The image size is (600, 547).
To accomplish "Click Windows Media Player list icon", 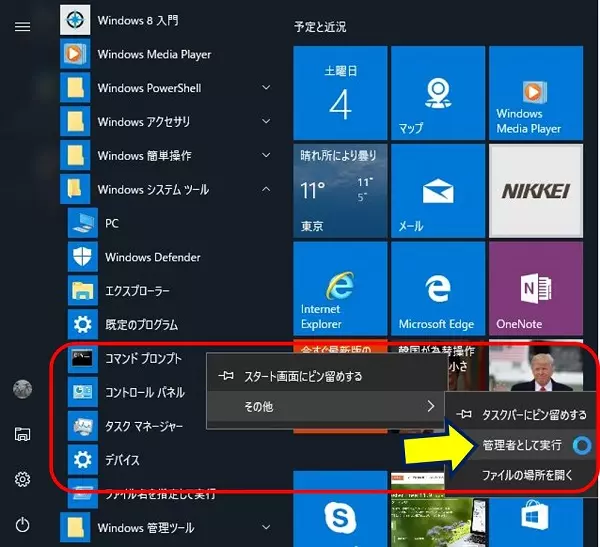I will [x=75, y=54].
